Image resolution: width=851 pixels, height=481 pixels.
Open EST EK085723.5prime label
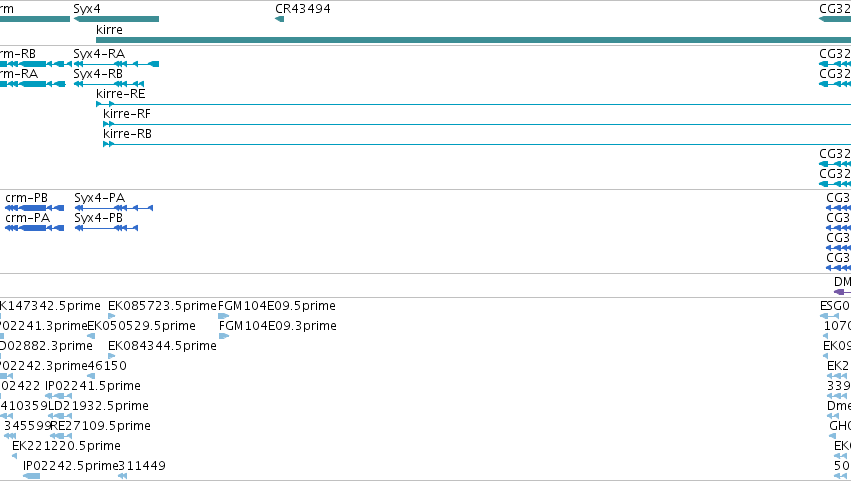click(162, 306)
